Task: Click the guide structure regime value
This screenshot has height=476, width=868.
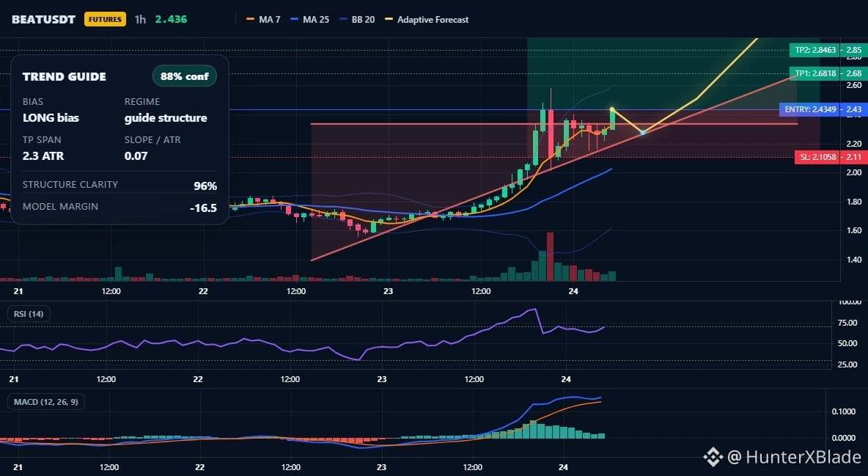Action: tap(166, 117)
